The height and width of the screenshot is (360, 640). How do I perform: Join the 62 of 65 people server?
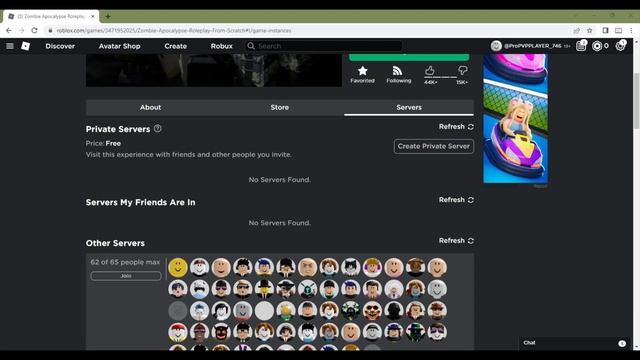(126, 276)
